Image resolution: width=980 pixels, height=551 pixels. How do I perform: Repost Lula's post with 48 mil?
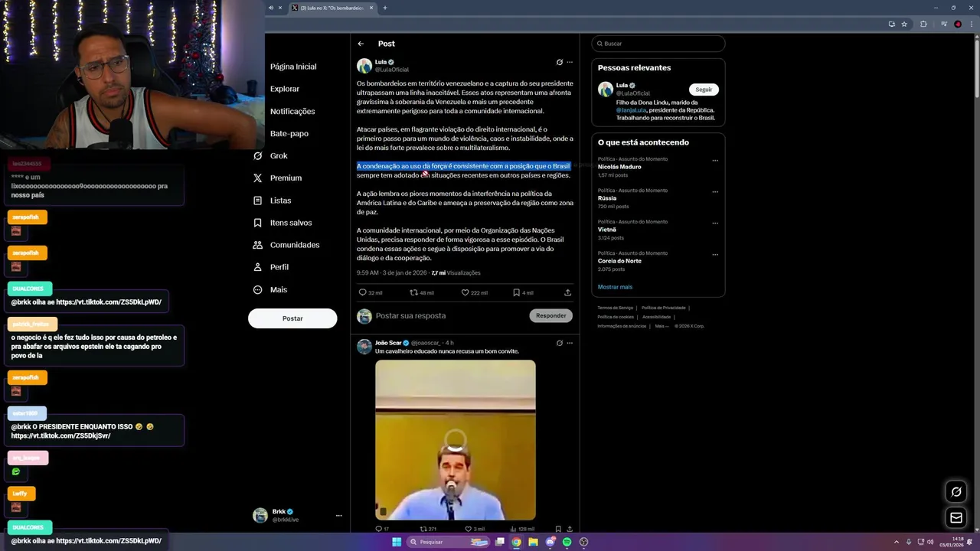422,292
